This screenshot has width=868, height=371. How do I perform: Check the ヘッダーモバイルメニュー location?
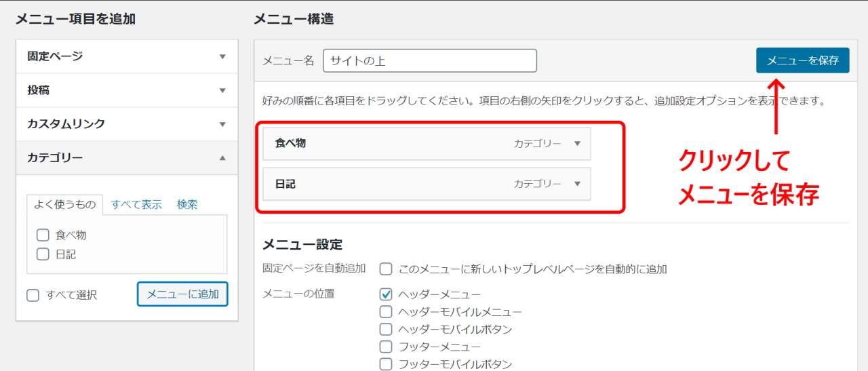tap(386, 312)
